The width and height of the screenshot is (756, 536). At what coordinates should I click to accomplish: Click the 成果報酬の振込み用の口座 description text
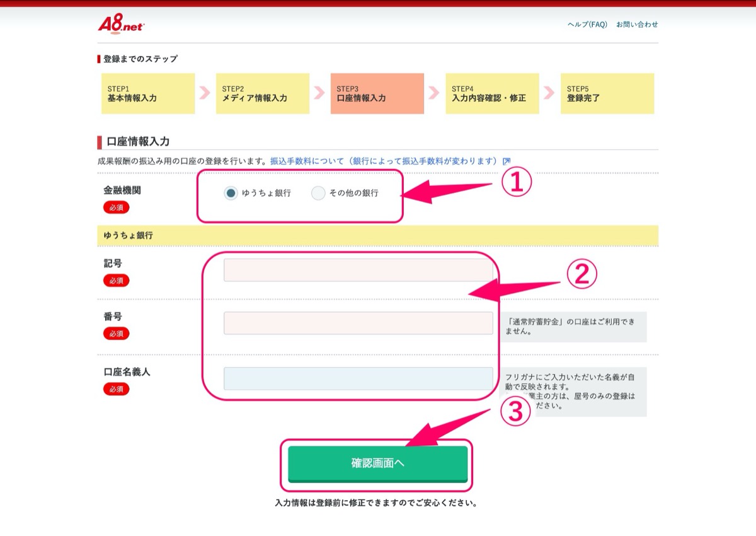coord(183,161)
